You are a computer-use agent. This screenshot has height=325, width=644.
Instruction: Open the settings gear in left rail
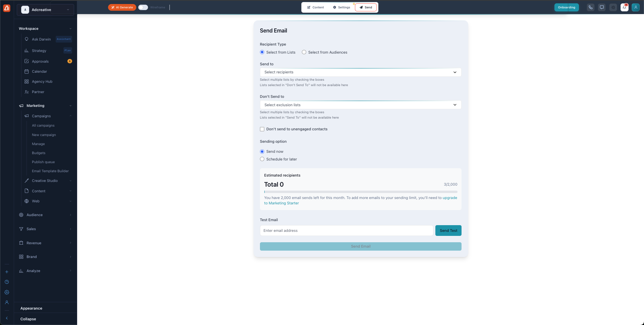(7, 292)
